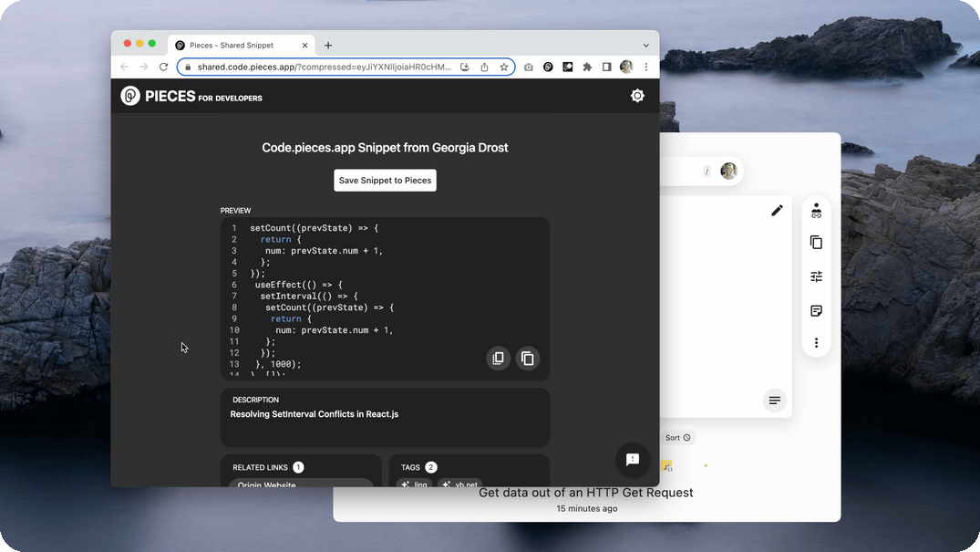Image resolution: width=980 pixels, height=552 pixels.
Task: Click the padlock site info icon
Action: point(188,67)
